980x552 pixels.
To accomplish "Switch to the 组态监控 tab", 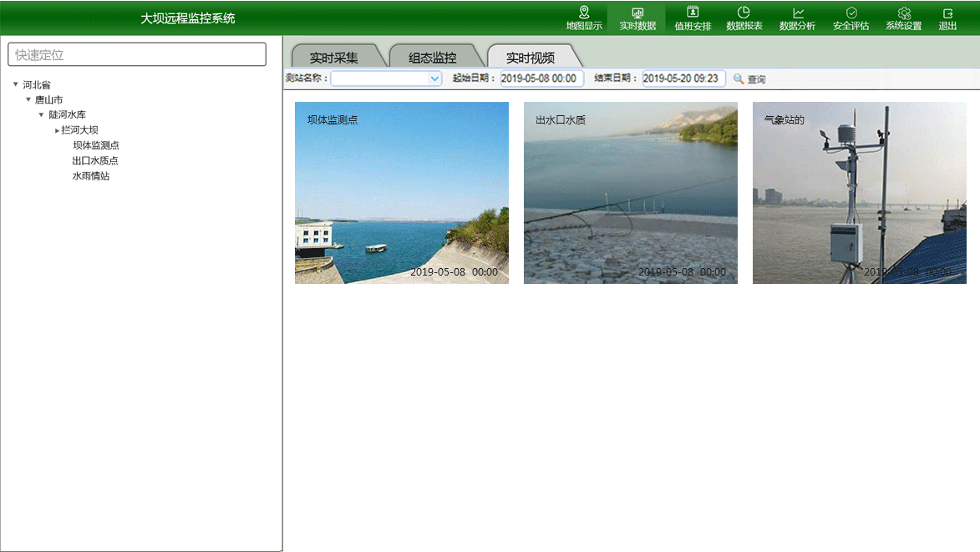I will point(432,58).
